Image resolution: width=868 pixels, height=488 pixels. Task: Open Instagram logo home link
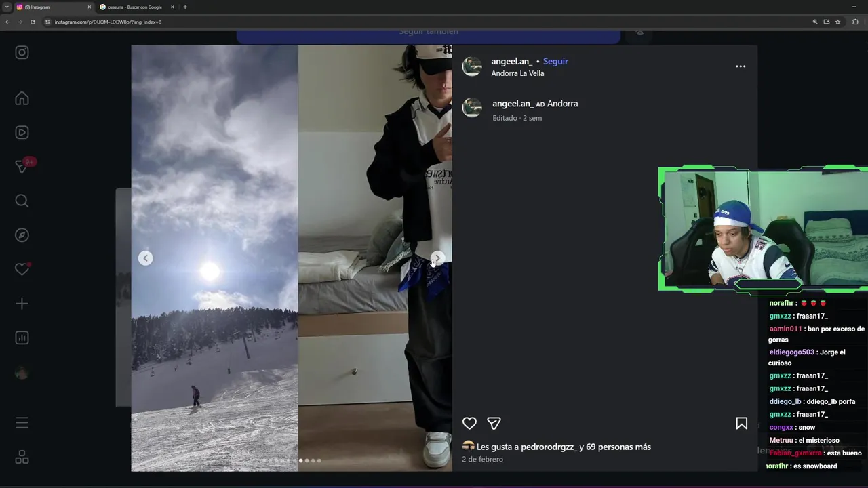click(x=22, y=52)
